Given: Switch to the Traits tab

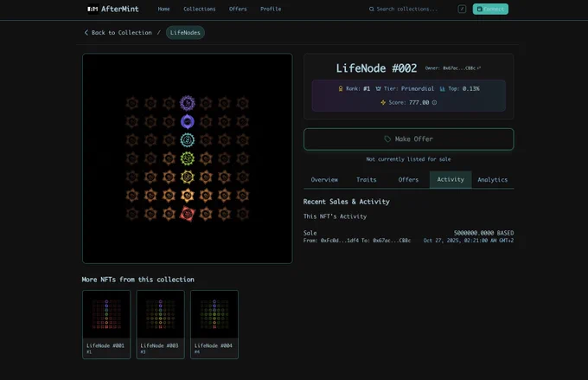Looking at the screenshot, I should pyautogui.click(x=367, y=180).
